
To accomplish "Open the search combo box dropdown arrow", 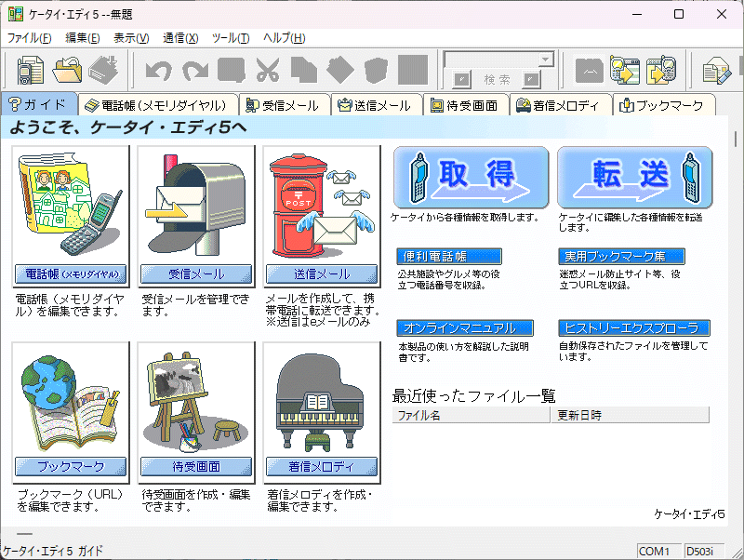I will pyautogui.click(x=546, y=59).
